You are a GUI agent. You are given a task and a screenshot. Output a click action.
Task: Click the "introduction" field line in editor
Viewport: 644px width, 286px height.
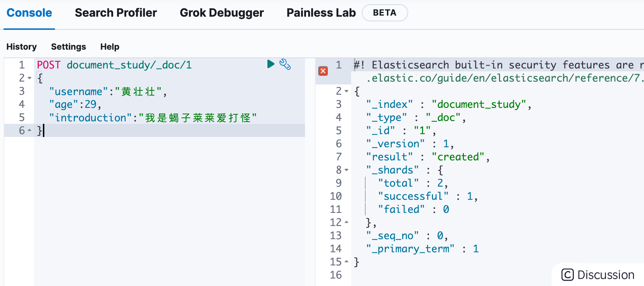(153, 117)
